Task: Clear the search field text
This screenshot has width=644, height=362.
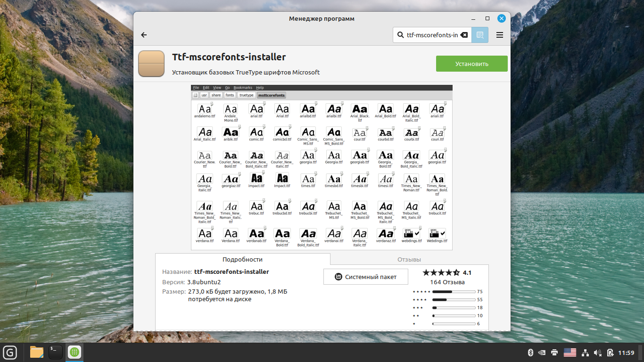Action: (464, 35)
